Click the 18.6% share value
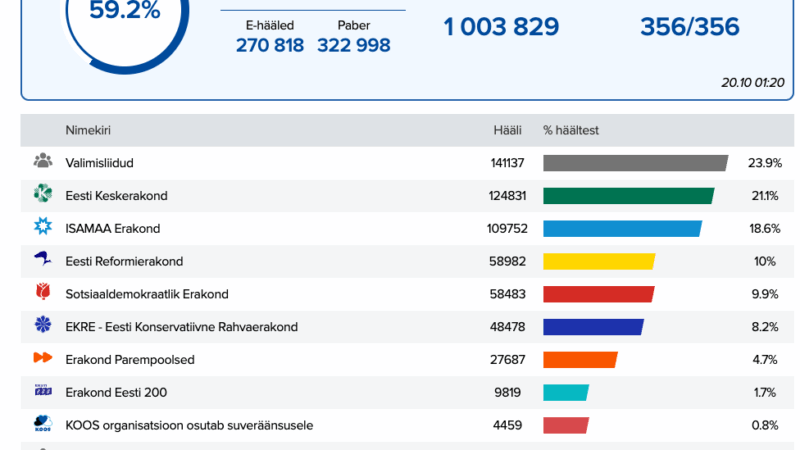The height and width of the screenshot is (450, 800). tap(765, 229)
